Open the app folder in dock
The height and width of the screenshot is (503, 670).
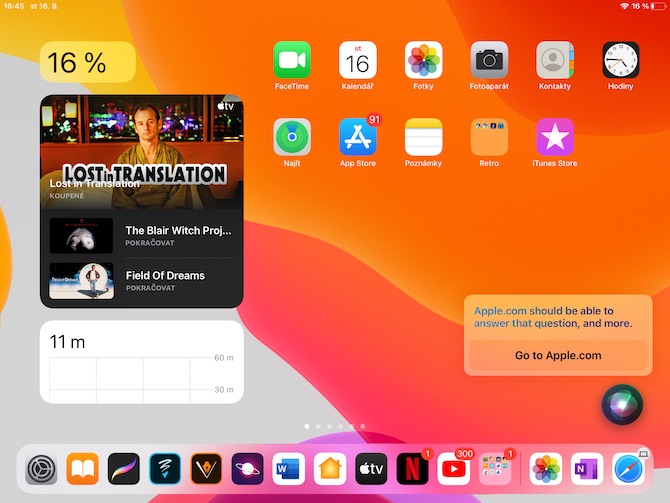coord(495,469)
